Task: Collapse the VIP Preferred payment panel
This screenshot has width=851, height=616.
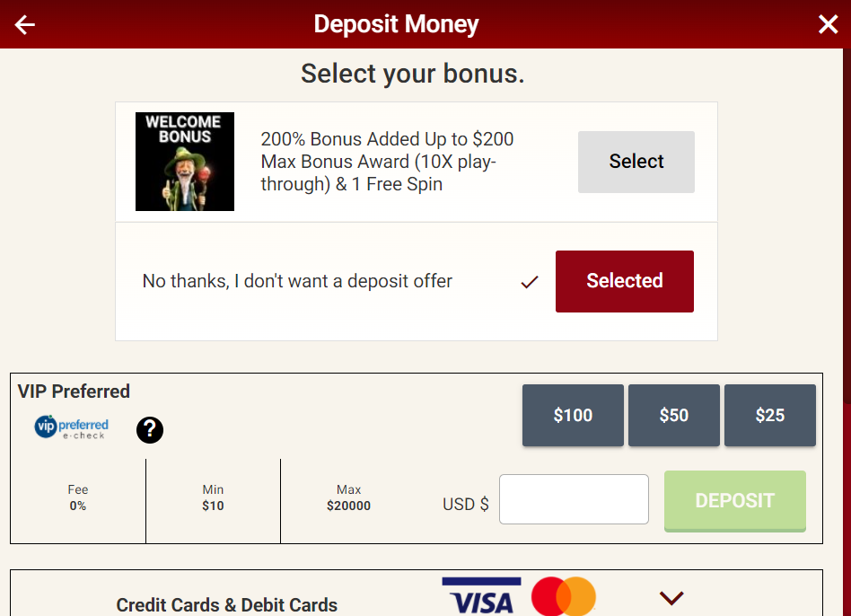Action: tap(74, 392)
